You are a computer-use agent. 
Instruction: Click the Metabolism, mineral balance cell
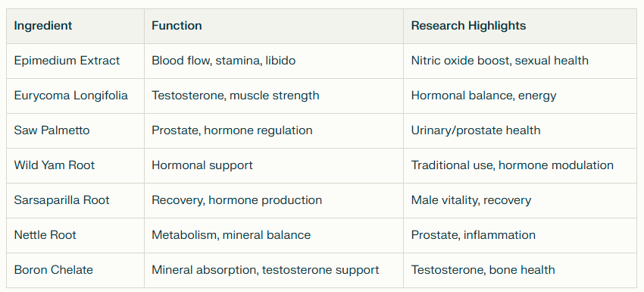tap(274, 235)
